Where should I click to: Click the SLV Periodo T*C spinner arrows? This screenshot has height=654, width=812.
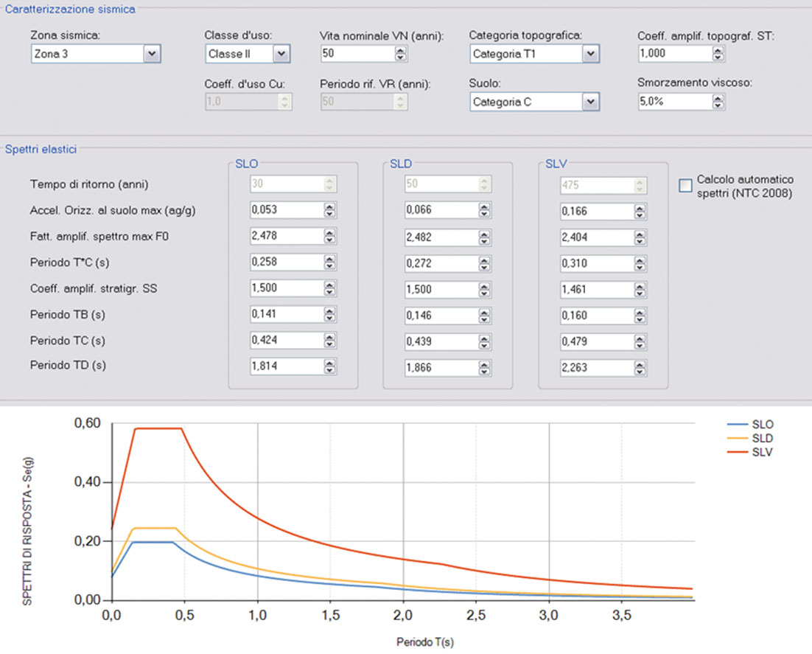click(640, 264)
